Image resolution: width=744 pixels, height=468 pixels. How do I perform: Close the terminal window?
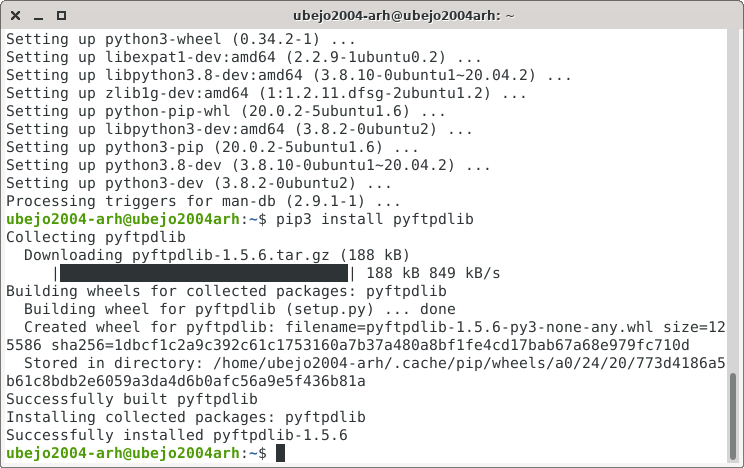15,16
